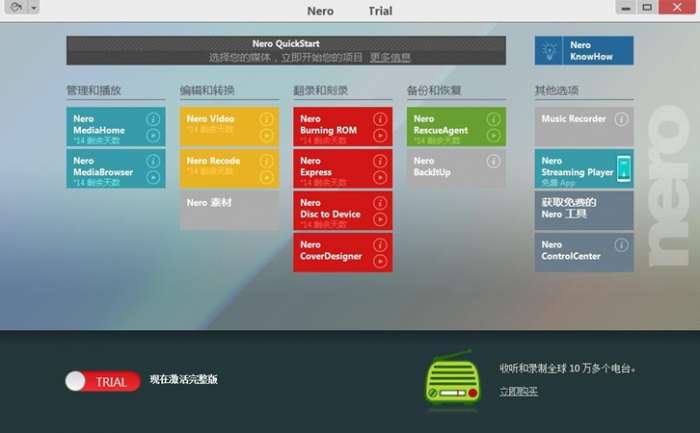Toggle the red TRIAL switch

click(103, 381)
